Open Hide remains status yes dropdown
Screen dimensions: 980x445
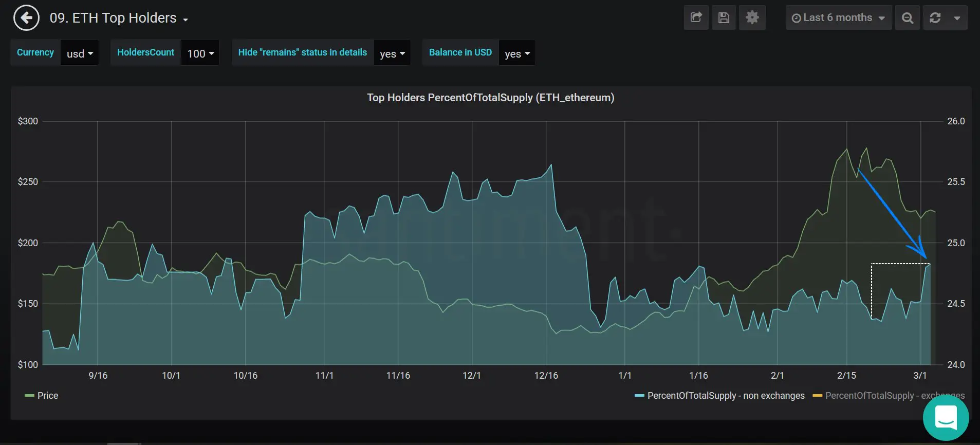click(x=392, y=53)
